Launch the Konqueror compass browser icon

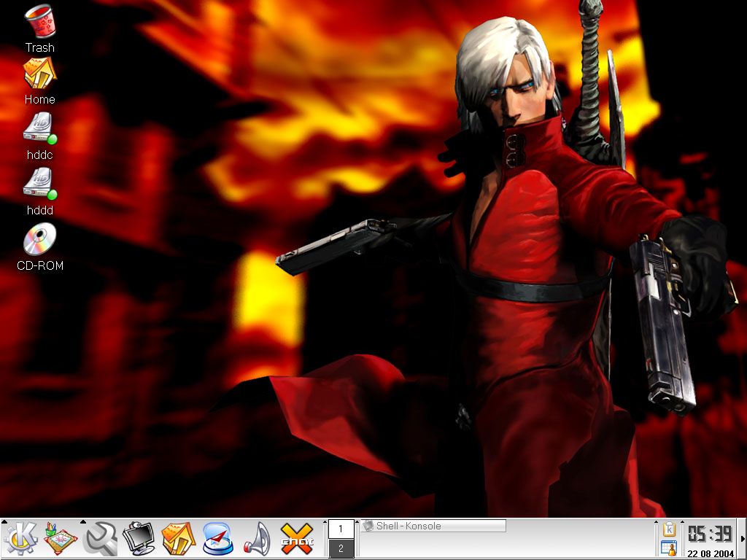click(x=217, y=539)
